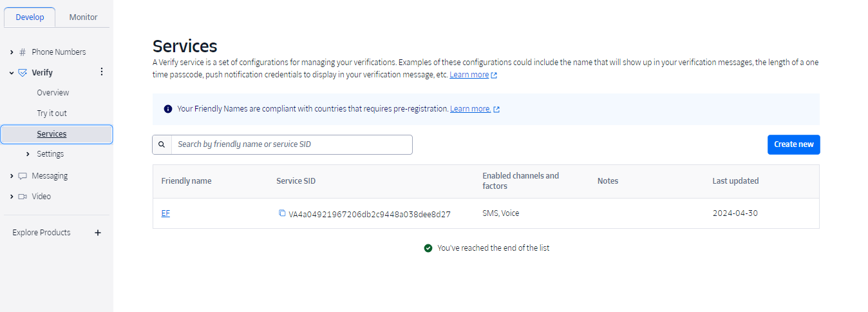Open the EF service link

click(x=165, y=213)
